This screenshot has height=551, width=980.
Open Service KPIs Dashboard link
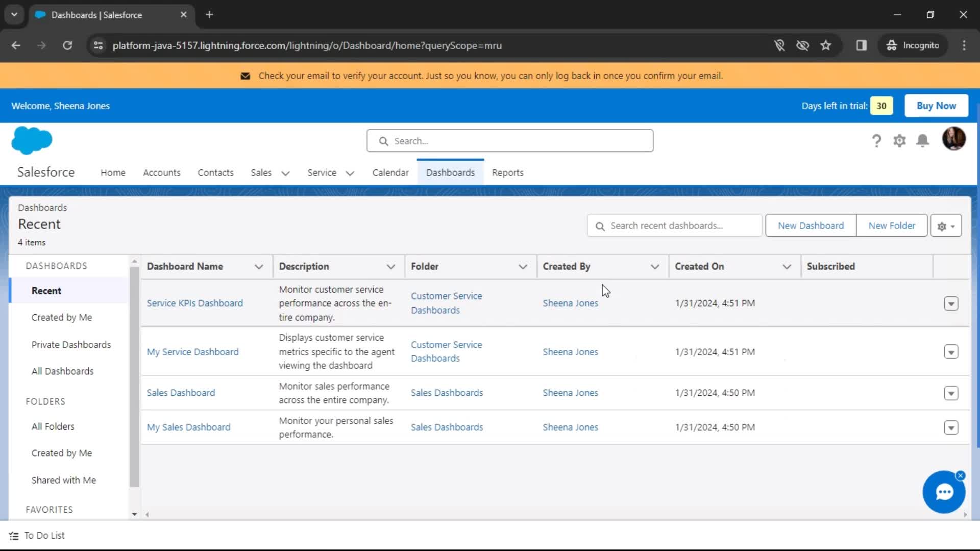(194, 303)
